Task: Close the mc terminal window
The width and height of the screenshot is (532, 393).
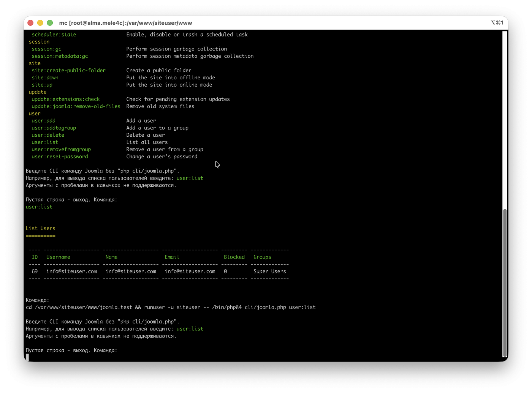Action: tap(31, 23)
